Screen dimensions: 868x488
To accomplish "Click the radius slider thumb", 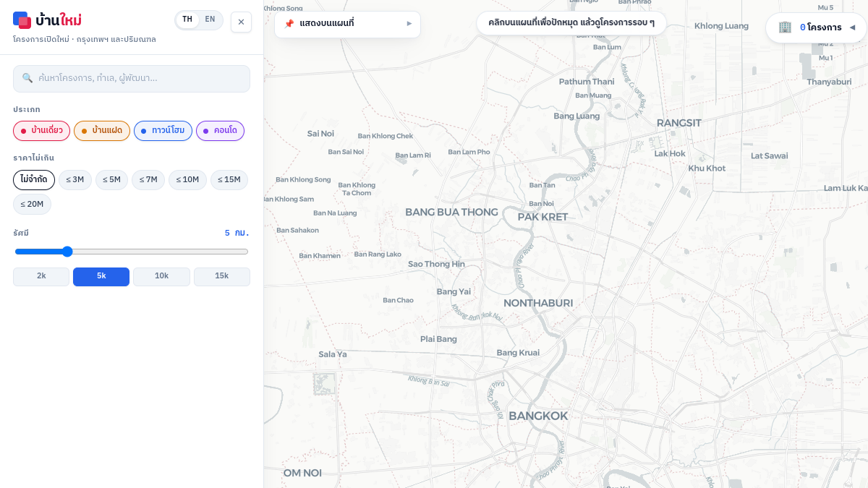I will coord(67,252).
